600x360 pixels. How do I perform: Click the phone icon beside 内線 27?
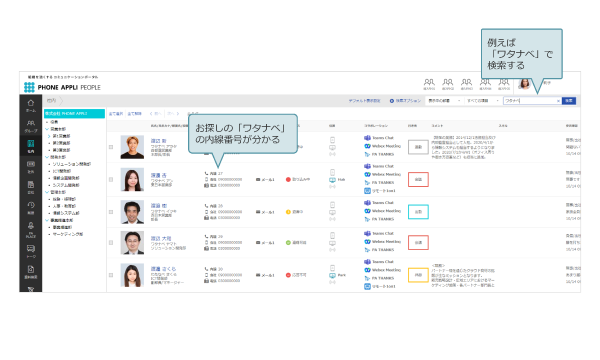(x=207, y=173)
